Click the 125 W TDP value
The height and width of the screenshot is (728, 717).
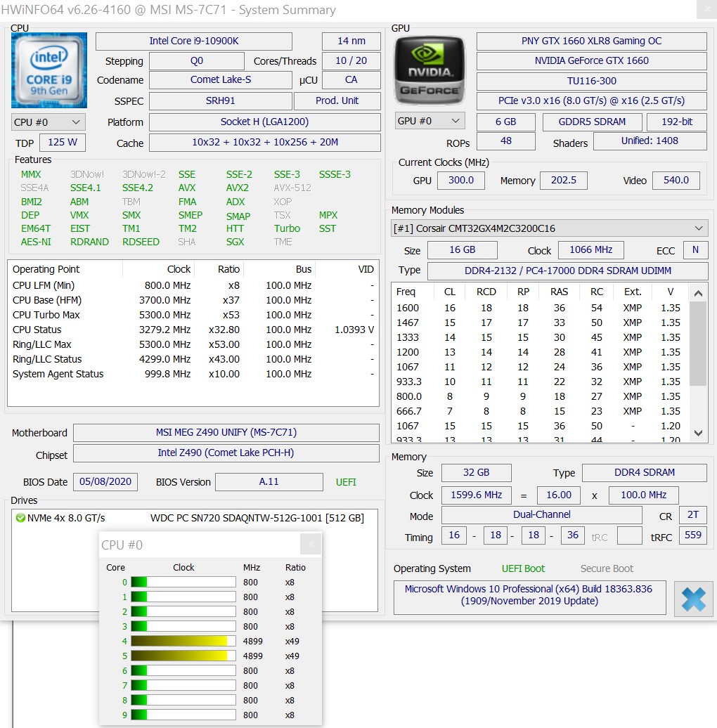(63, 142)
